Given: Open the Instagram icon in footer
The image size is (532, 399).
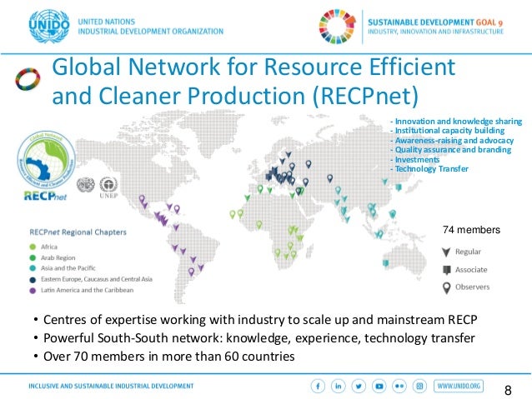Looking at the screenshot, I should (419, 386).
